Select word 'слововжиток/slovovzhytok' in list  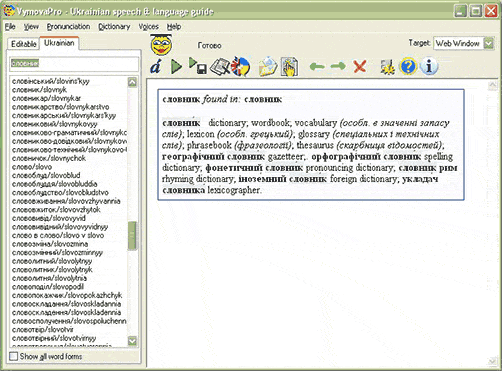pos(56,210)
